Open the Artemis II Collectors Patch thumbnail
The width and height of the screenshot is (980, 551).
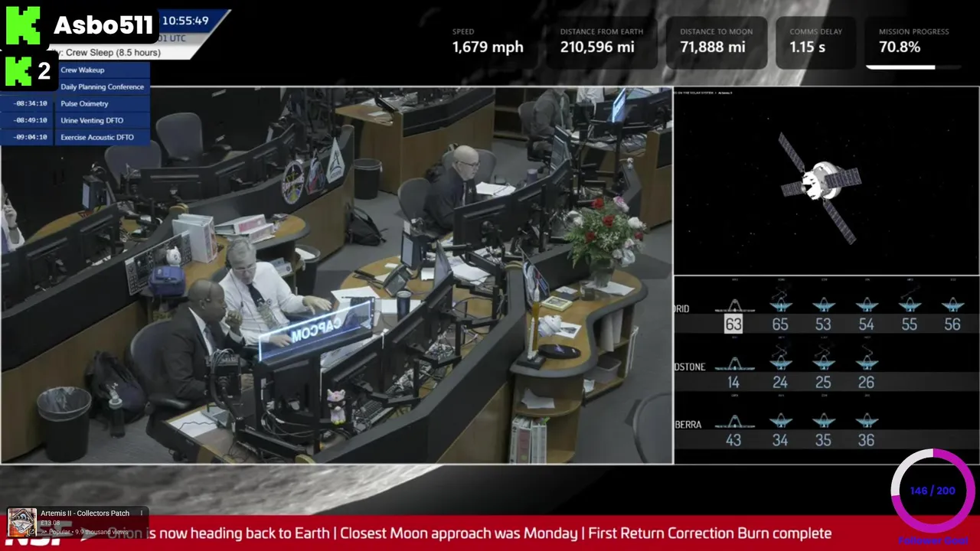(21, 522)
